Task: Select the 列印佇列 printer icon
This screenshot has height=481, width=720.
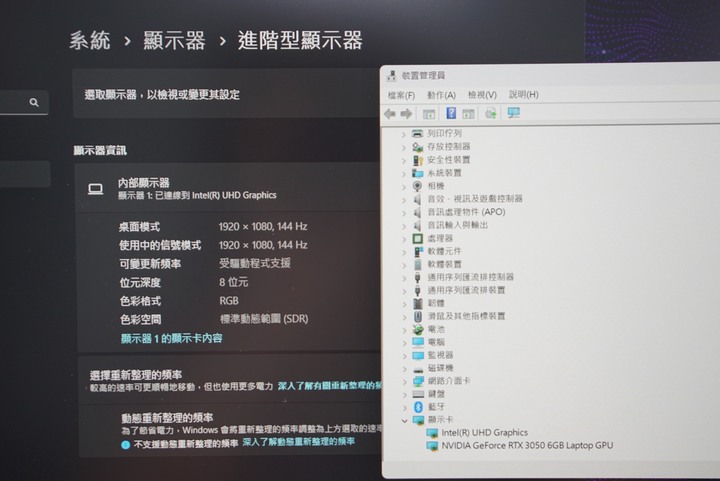Action: tap(417, 134)
